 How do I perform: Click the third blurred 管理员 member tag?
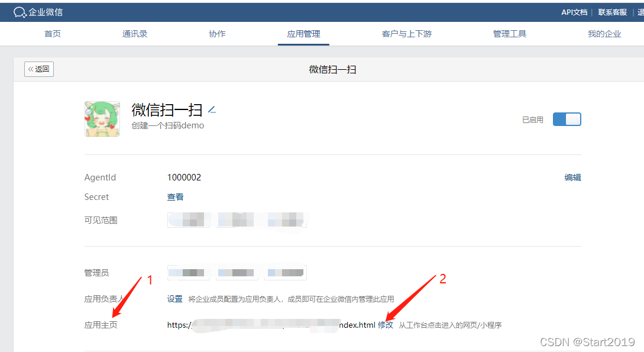coord(286,272)
